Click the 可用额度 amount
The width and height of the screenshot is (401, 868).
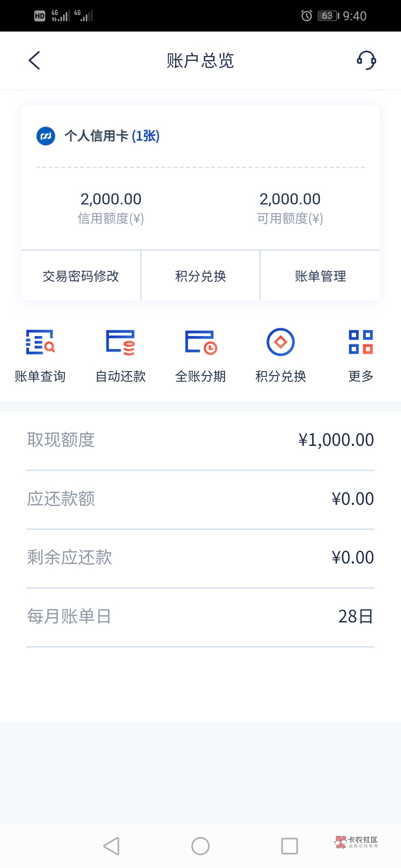[x=290, y=199]
